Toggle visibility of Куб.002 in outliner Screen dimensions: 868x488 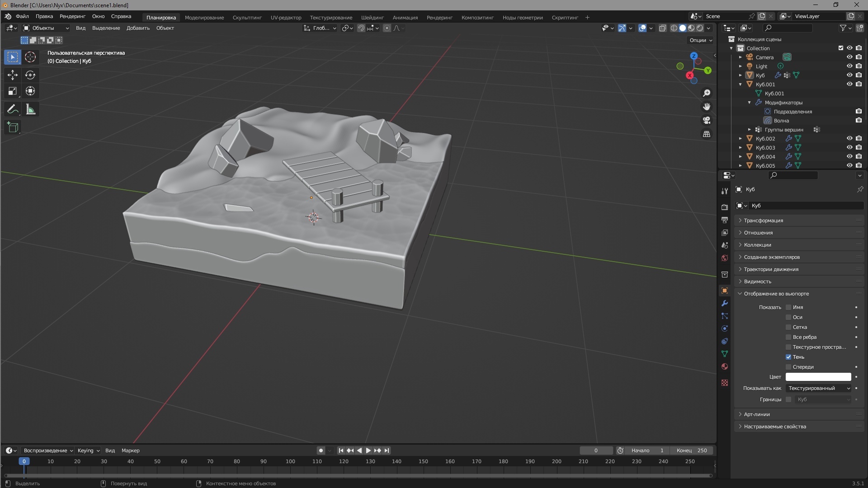(x=849, y=138)
